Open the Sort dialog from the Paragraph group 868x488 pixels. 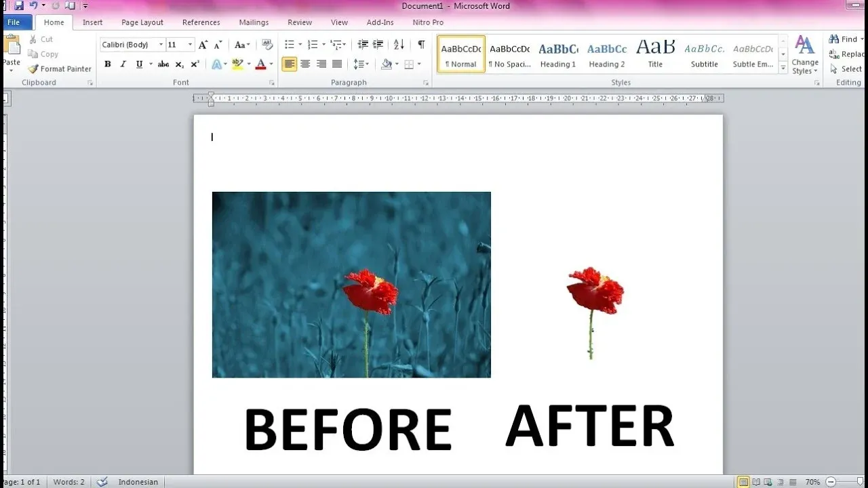coord(399,44)
